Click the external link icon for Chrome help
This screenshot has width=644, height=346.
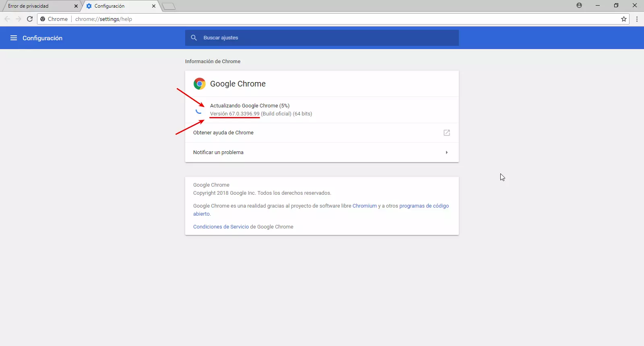[x=446, y=133]
